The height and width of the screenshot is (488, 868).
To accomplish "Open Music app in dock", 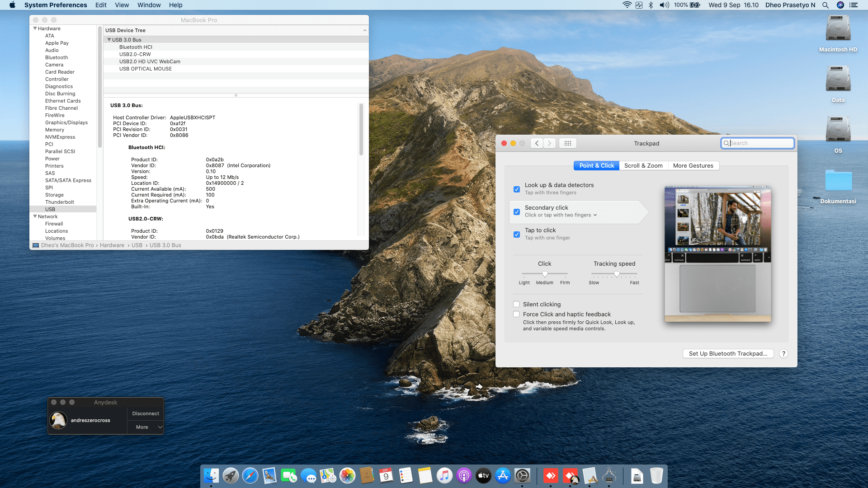I will [x=444, y=475].
